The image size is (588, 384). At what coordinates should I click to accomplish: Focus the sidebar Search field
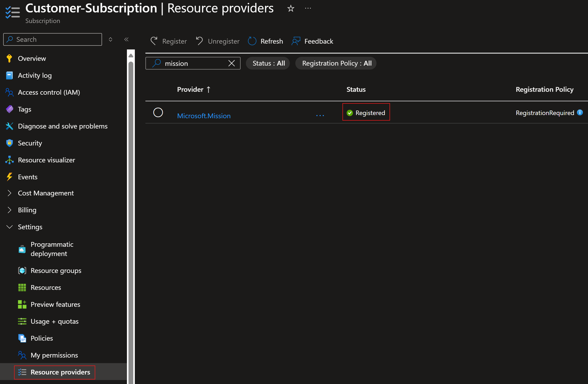pos(53,39)
